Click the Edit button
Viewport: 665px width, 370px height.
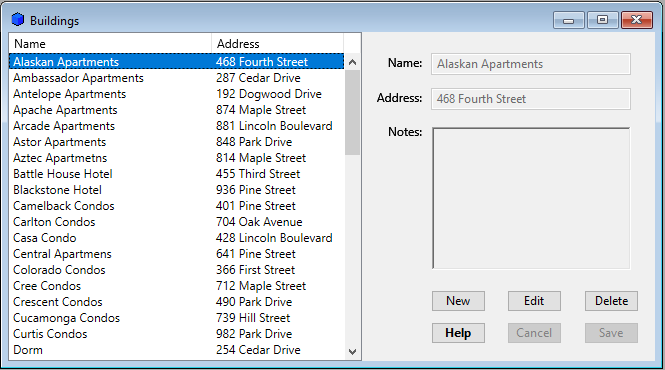(534, 301)
